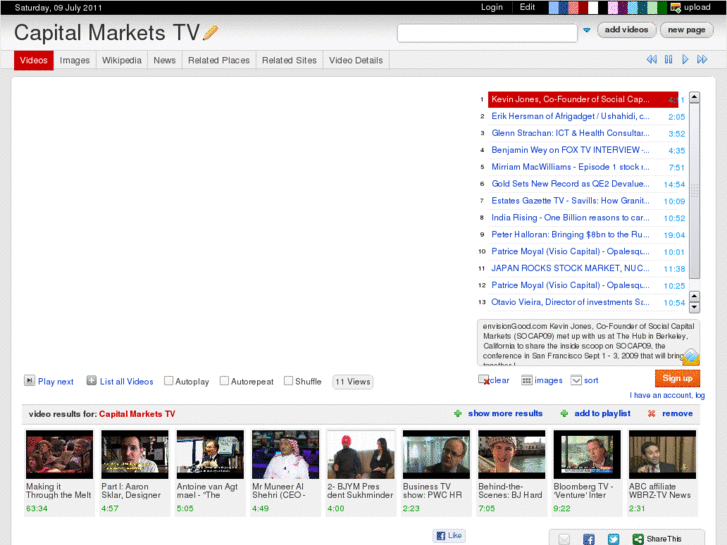Skip forward with the fast-forward control

(x=702, y=59)
